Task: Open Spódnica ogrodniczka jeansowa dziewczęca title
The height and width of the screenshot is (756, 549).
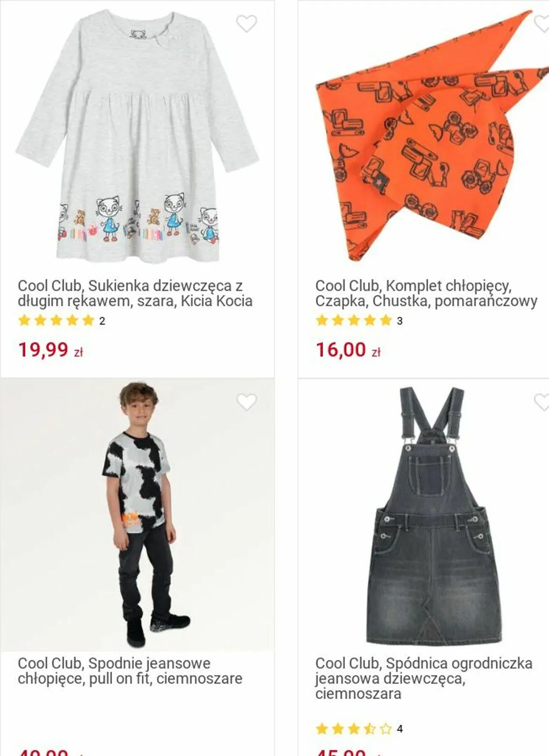Action: 424,678
